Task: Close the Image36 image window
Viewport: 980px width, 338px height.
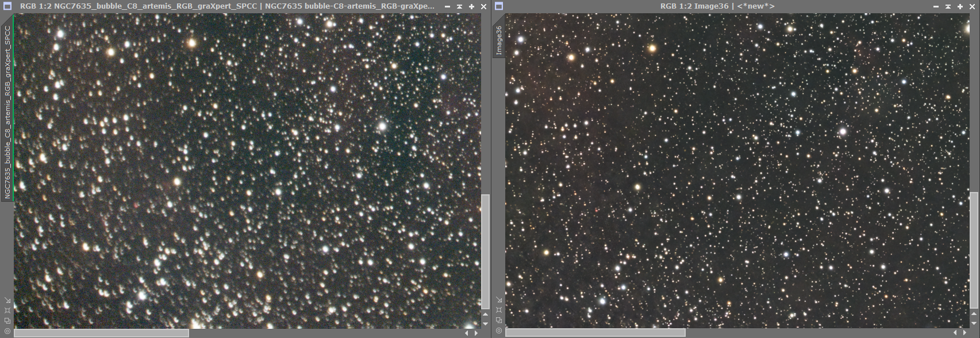Action: point(972,6)
